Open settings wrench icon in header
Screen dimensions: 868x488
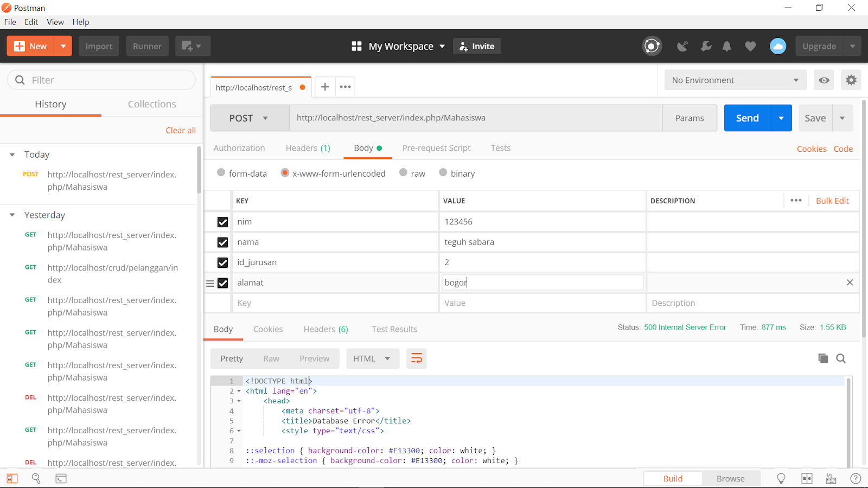(706, 46)
